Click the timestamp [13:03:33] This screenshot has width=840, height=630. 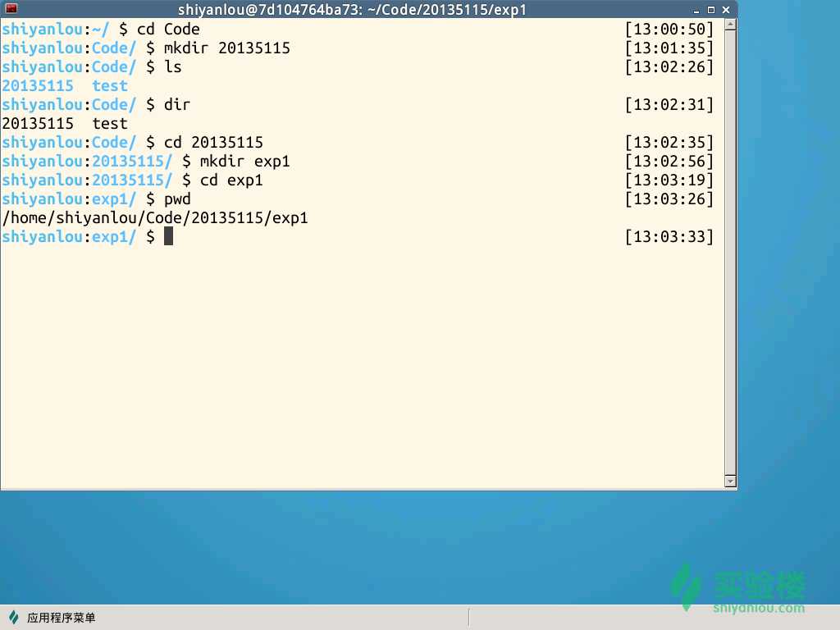click(669, 237)
